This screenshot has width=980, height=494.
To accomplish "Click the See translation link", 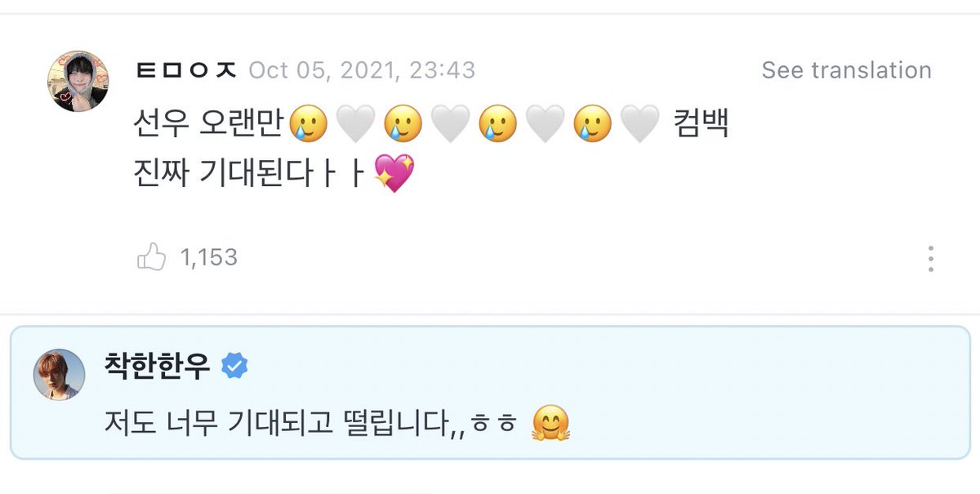I will tap(847, 70).
